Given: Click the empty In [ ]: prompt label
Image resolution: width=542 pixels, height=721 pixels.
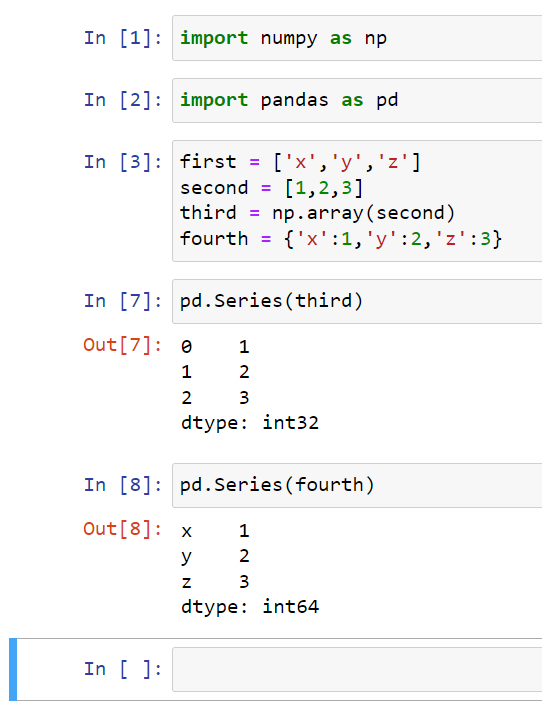Looking at the screenshot, I should [x=123, y=669].
